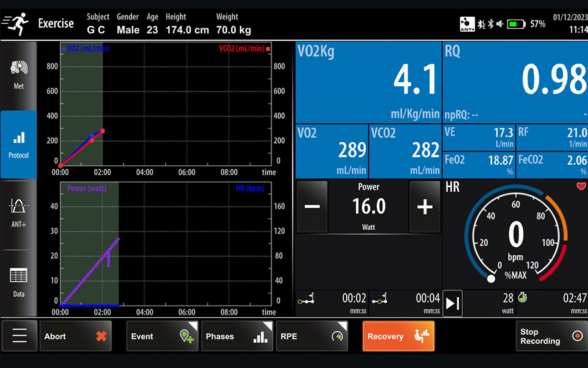The height and width of the screenshot is (368, 588).
Task: Stop Recording the session
Action: 551,336
